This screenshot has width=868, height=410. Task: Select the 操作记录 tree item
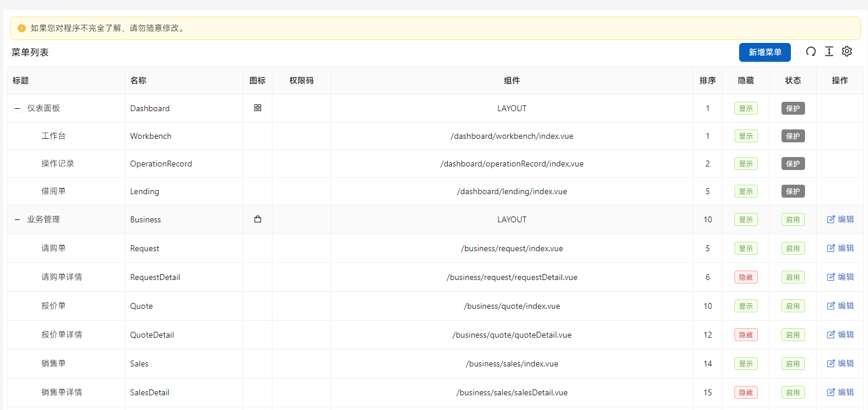pos(58,164)
